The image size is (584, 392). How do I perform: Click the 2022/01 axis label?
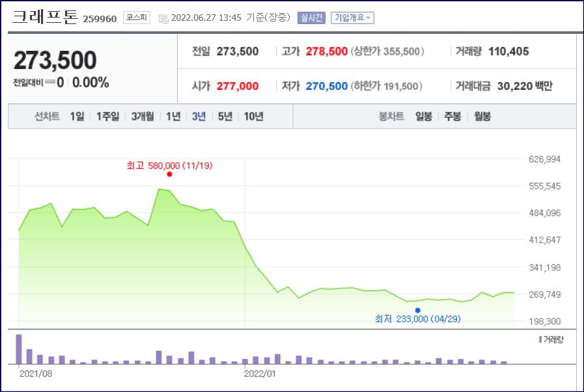[260, 374]
